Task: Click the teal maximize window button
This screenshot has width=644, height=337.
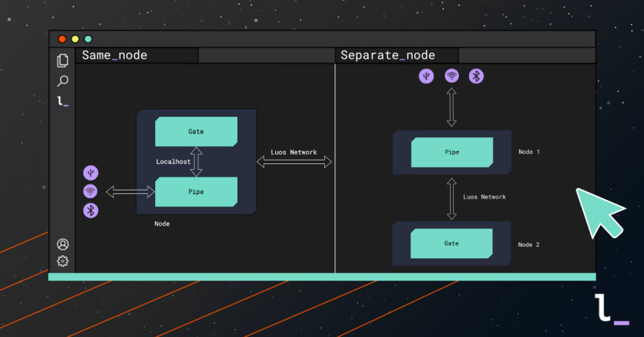Action: [x=88, y=39]
